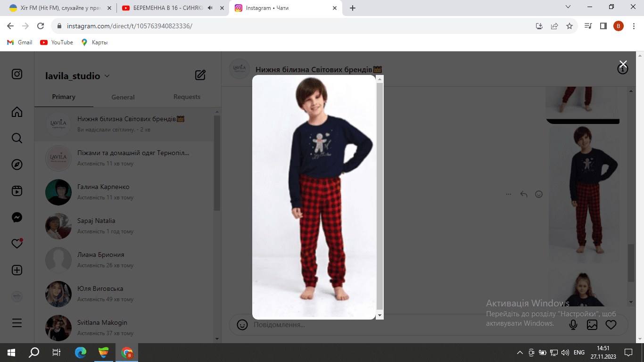The height and width of the screenshot is (362, 644).
Task: Open the Windows notification center
Action: 628,352
